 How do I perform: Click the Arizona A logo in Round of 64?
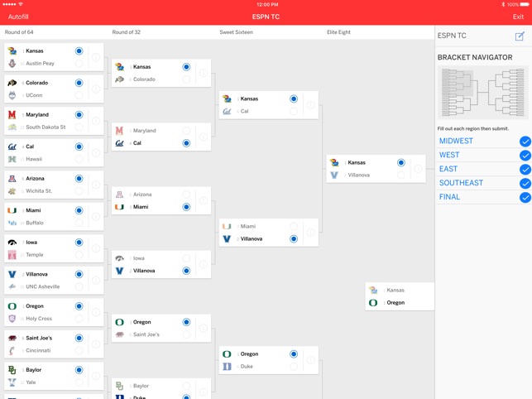pyautogui.click(x=12, y=179)
